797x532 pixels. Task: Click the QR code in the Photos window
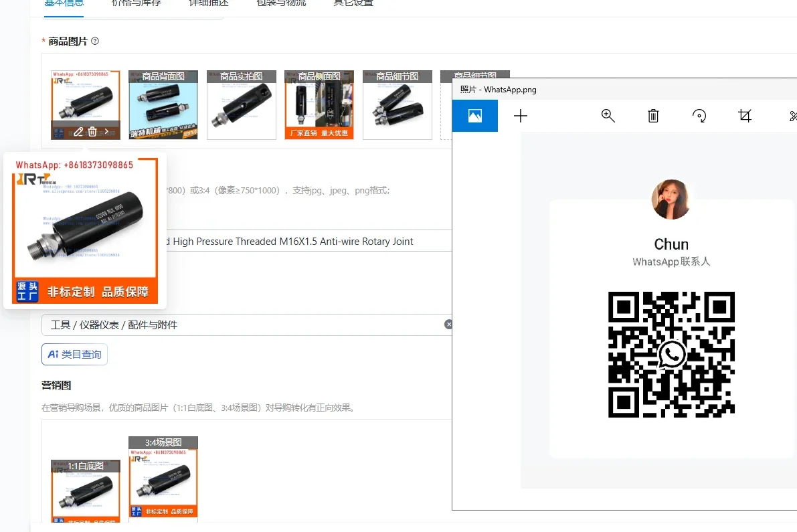[671, 355]
